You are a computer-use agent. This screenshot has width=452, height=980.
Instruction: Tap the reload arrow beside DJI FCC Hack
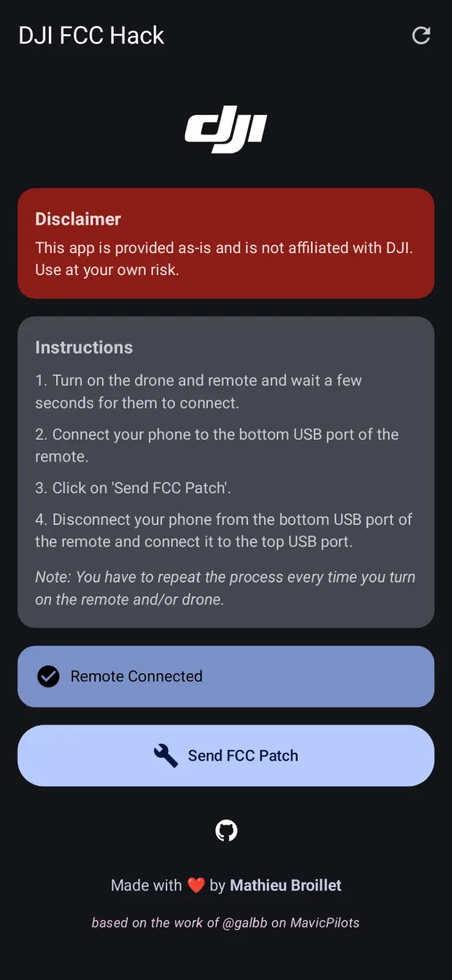[x=420, y=36]
